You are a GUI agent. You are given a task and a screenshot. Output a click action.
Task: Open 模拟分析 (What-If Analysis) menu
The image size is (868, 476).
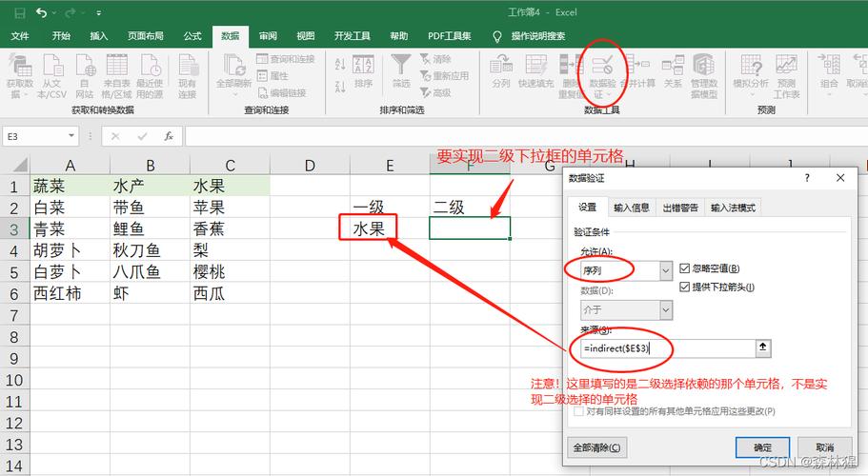(751, 76)
